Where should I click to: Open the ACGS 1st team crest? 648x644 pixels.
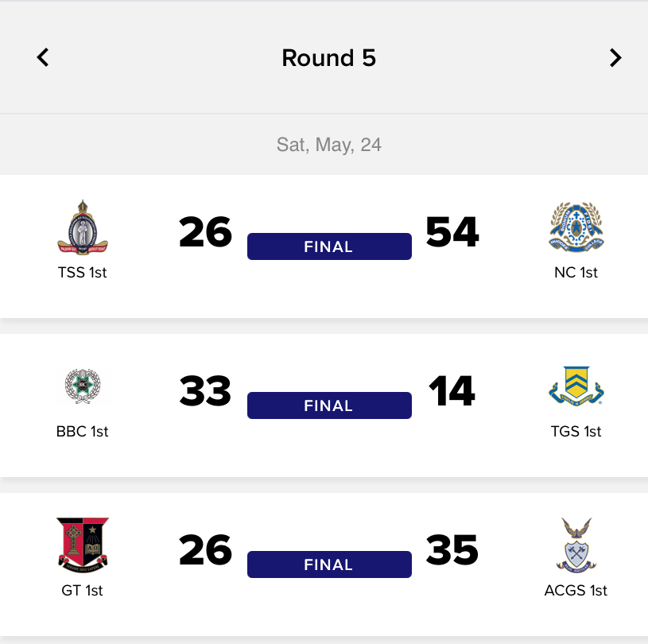[576, 545]
